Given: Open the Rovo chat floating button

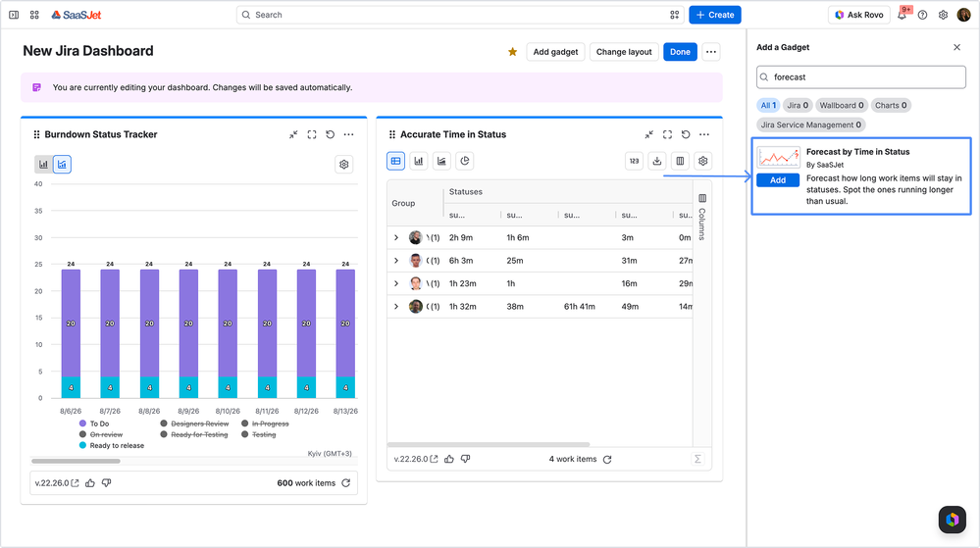Looking at the screenshot, I should [952, 520].
